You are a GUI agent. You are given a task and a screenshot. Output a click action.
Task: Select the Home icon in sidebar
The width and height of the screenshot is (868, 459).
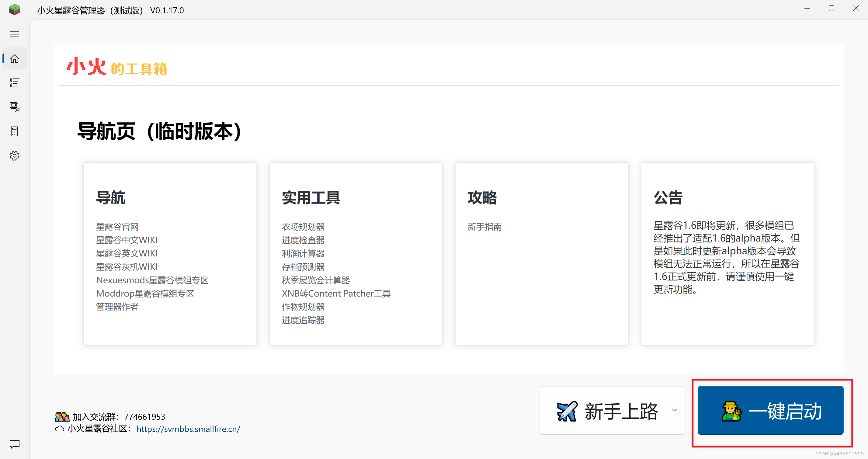point(15,59)
